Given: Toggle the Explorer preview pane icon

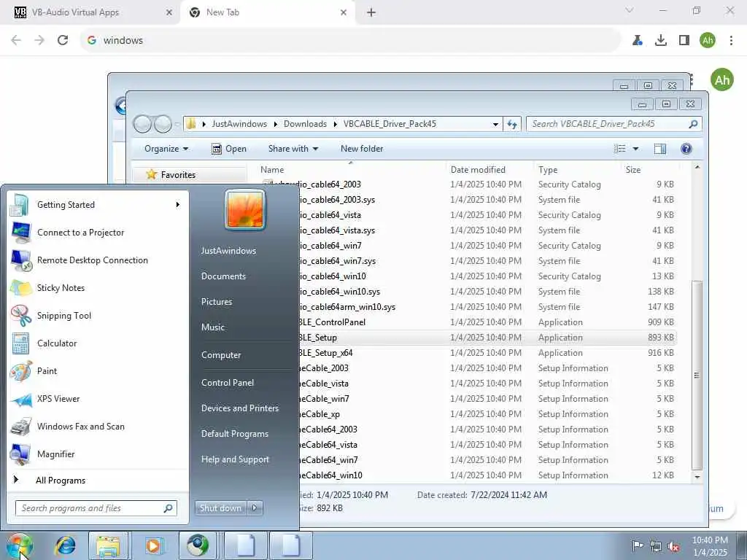Looking at the screenshot, I should [x=659, y=149].
